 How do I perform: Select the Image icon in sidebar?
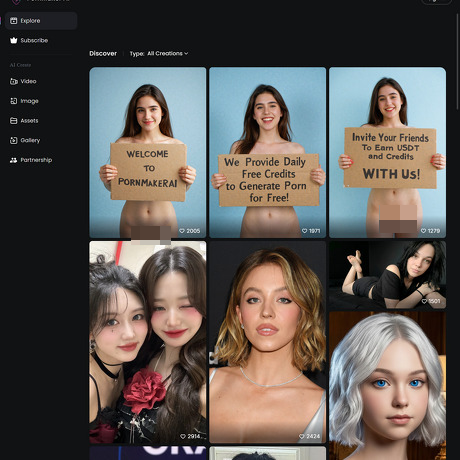14,101
